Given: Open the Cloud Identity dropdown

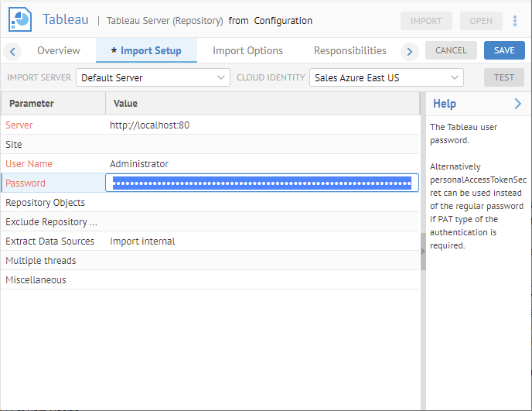Looking at the screenshot, I should (x=386, y=77).
